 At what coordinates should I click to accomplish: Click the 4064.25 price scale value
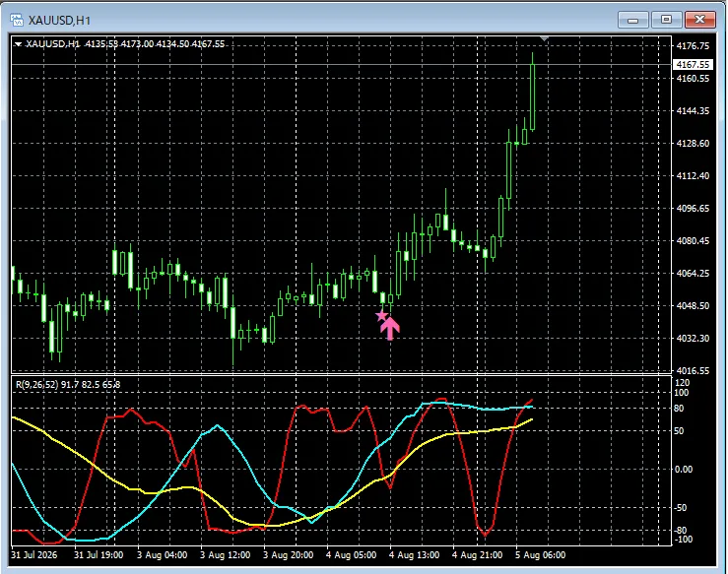tap(693, 273)
